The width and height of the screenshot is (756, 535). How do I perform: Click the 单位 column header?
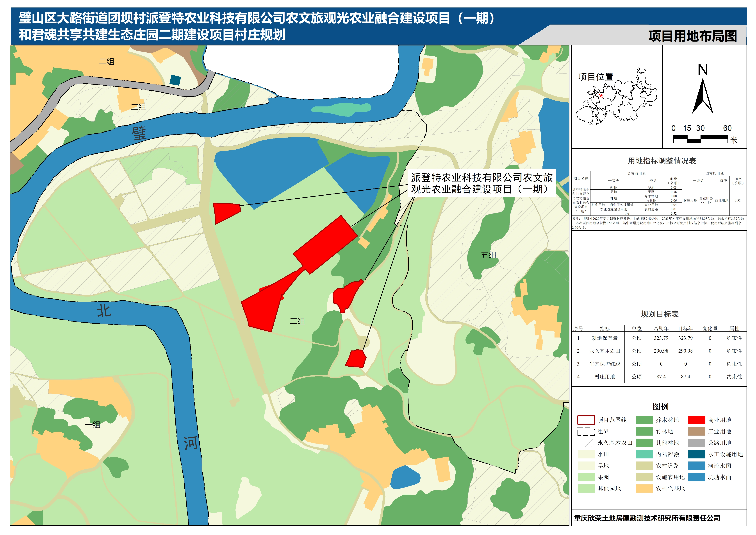(637, 329)
